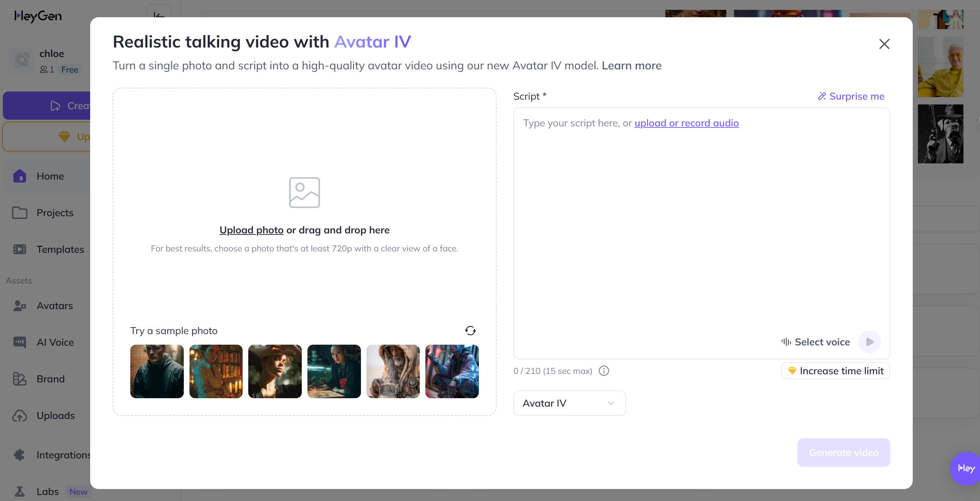
Task: Open the man in yellow suit thumbnail
Action: pyautogui.click(x=941, y=67)
